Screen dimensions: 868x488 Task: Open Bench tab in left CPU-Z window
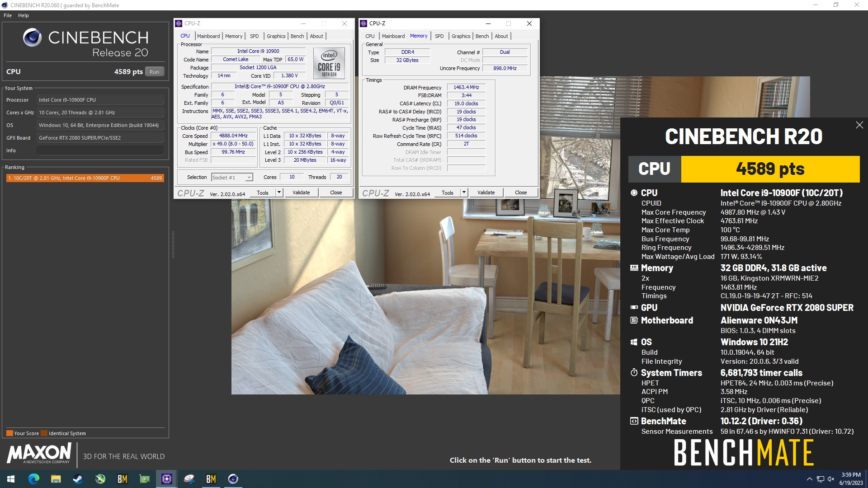297,36
